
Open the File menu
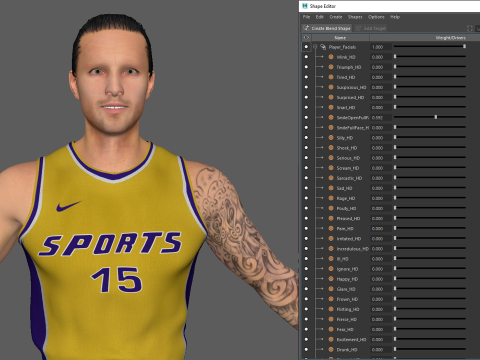pyautogui.click(x=306, y=17)
